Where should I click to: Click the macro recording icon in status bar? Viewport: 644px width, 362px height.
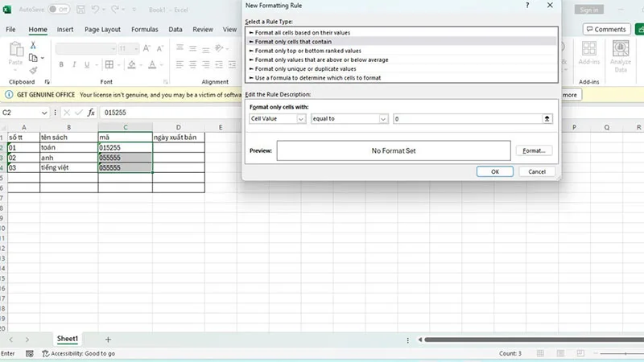tap(30, 353)
